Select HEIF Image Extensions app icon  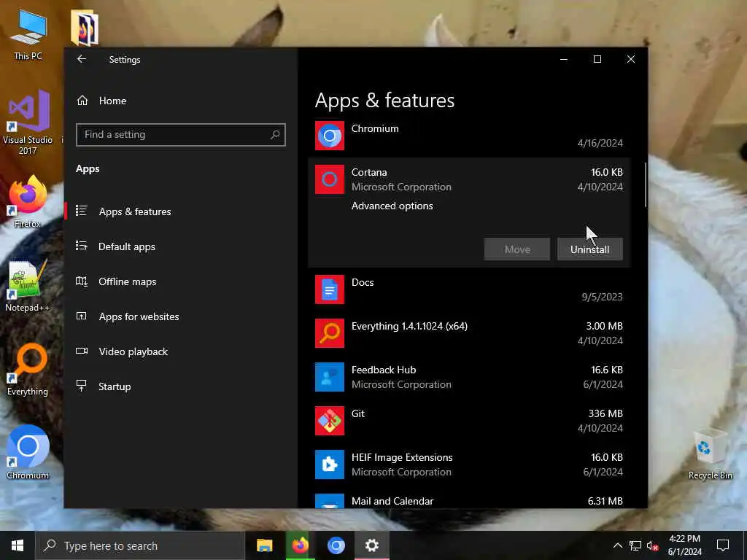coord(330,464)
